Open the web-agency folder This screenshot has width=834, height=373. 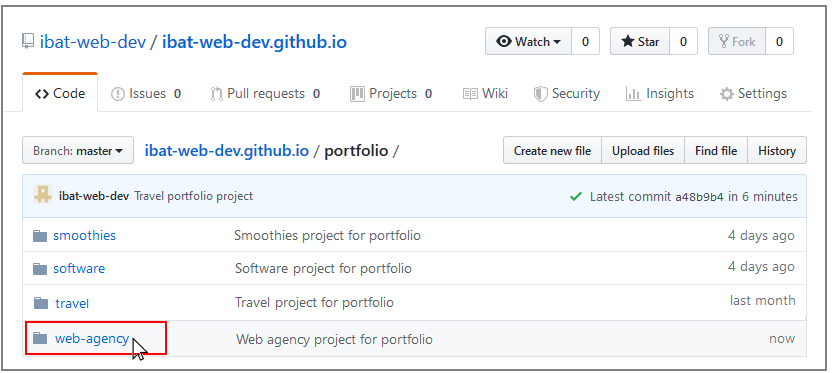click(x=92, y=338)
